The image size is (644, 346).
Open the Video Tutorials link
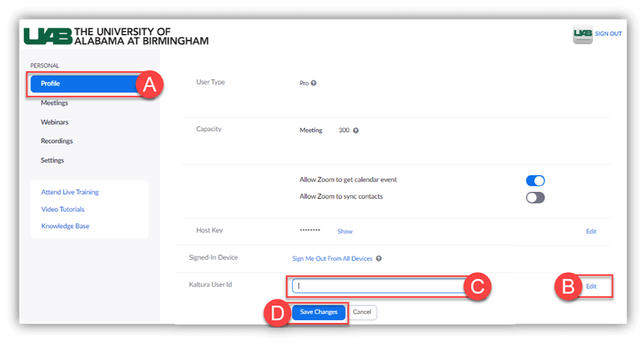click(x=62, y=209)
